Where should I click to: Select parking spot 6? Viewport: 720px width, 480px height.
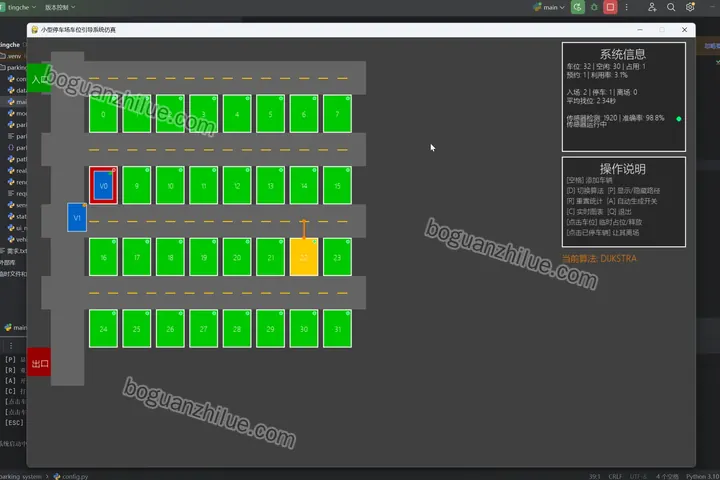click(x=304, y=114)
